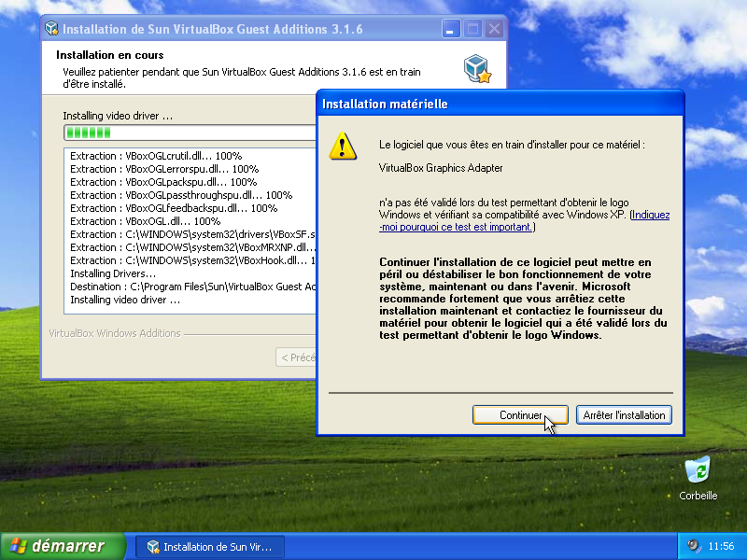Click the 'VirtualBox Graphics Adapter' device name text

[x=441, y=168]
